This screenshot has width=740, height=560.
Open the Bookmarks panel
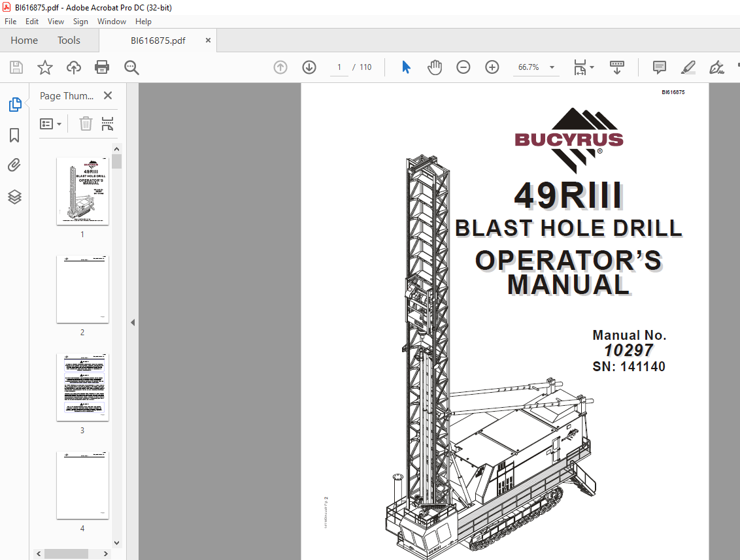coord(14,135)
